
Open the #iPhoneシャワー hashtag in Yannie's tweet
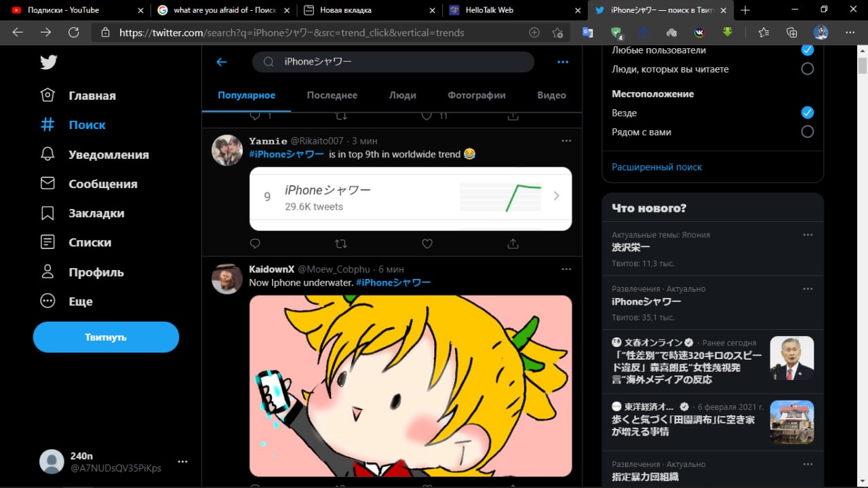[x=286, y=154]
